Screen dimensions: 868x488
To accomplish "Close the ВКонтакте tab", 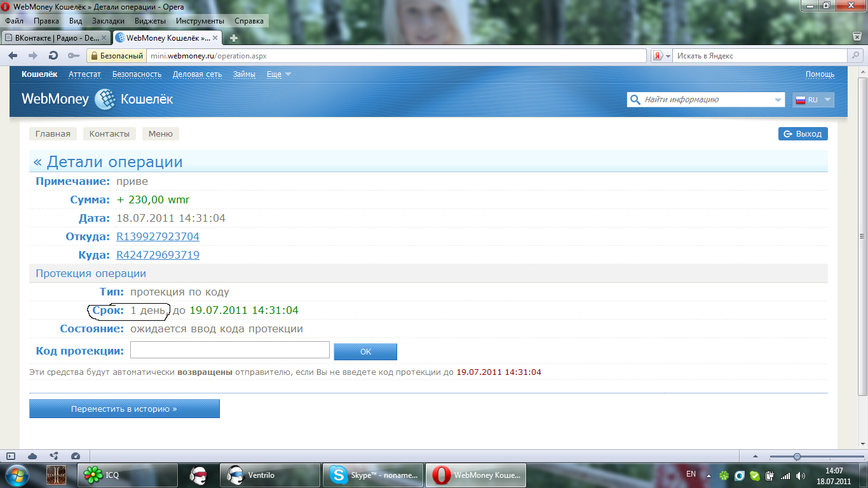I will [x=104, y=38].
